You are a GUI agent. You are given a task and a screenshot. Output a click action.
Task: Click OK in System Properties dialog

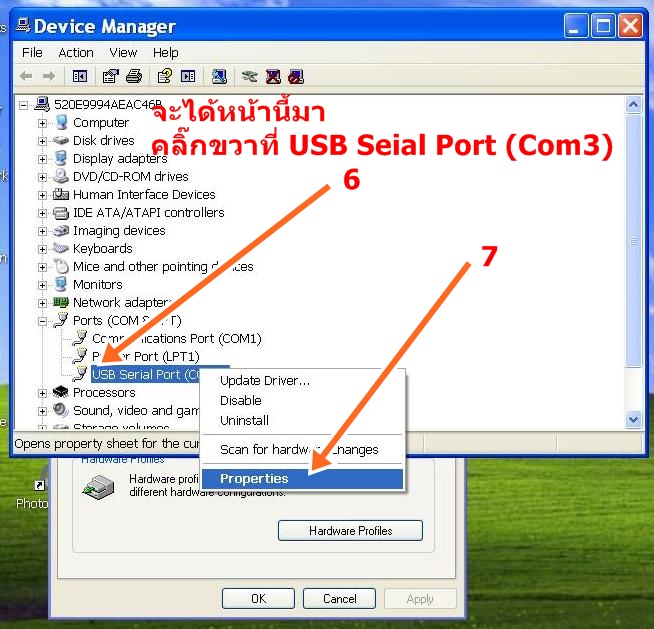tap(258, 599)
